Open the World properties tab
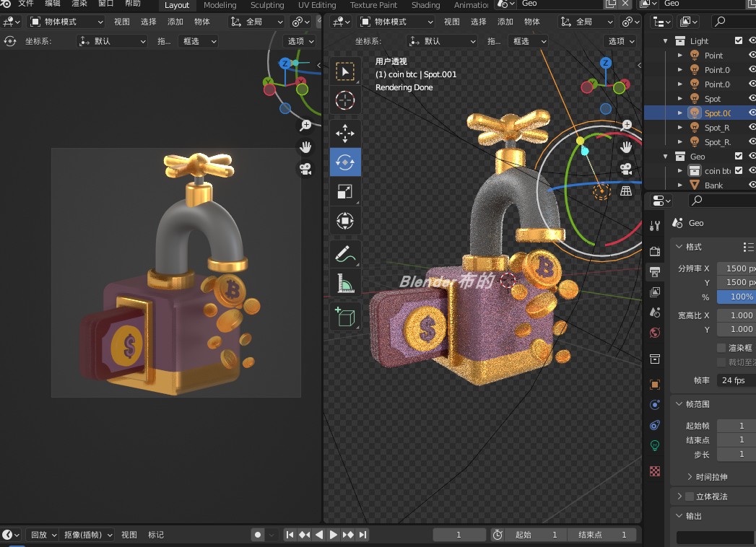 click(655, 333)
